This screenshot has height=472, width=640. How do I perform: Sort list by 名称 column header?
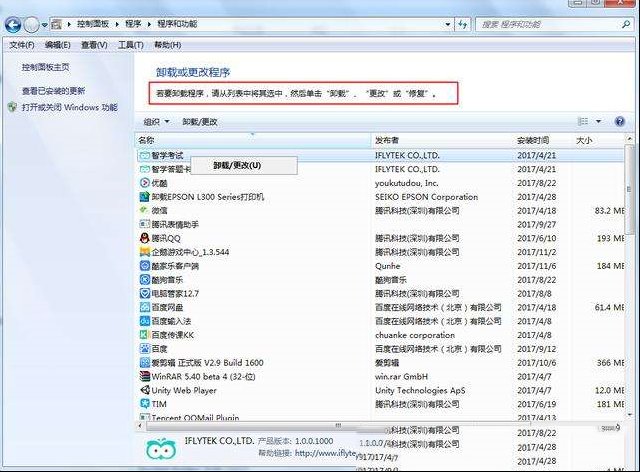tap(253, 140)
